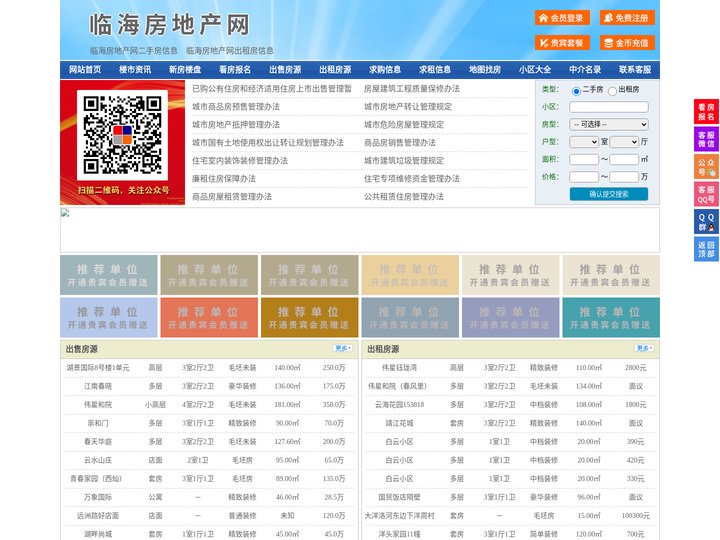720x540 pixels.
Task: Click the teal 推荐单位 tile
Action: [x=611, y=317]
